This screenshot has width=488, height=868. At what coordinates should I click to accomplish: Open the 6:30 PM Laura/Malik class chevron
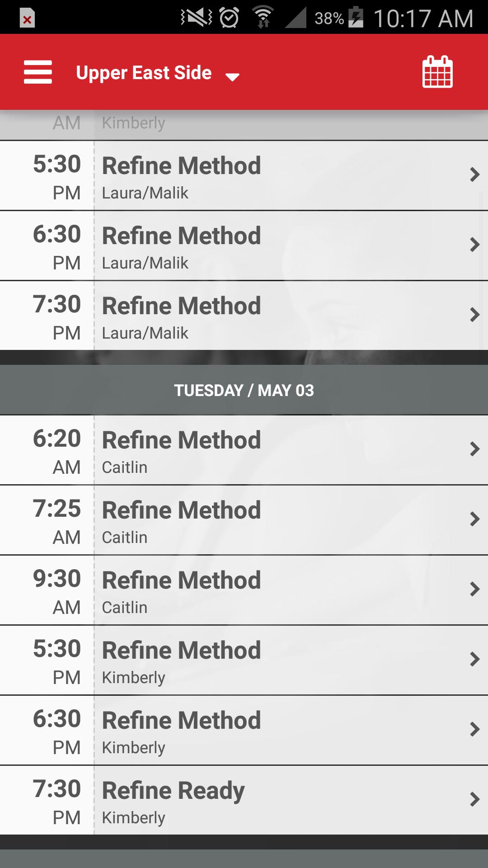click(474, 245)
